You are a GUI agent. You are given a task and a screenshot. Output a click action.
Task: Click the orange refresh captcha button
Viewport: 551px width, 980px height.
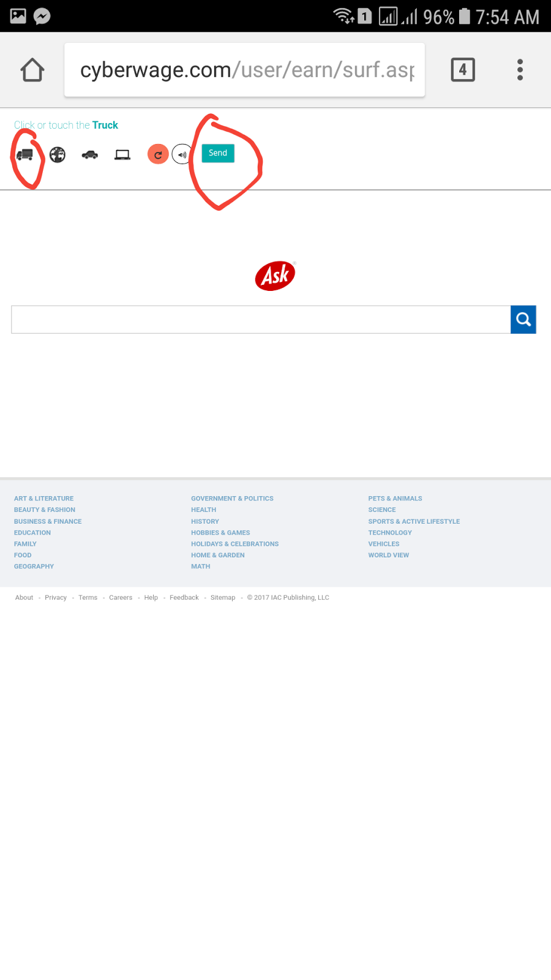click(158, 154)
